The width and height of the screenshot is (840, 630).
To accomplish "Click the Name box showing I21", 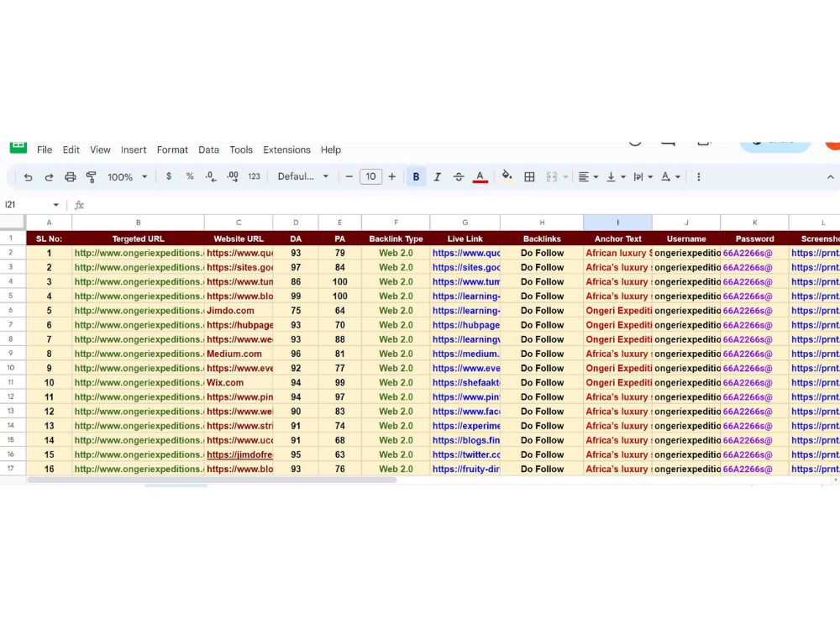I will point(27,205).
